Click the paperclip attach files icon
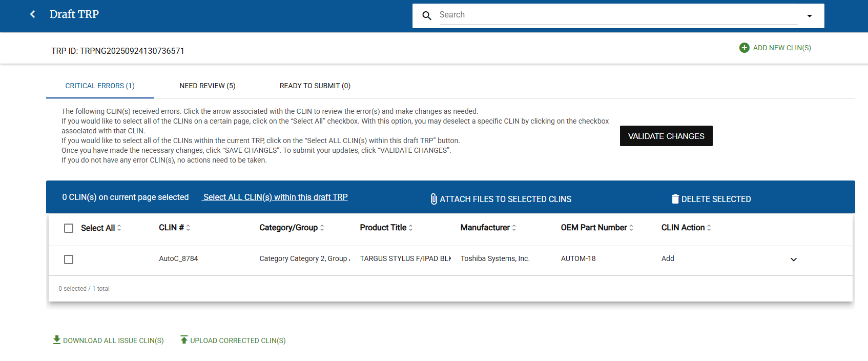The height and width of the screenshot is (361, 868). tap(433, 199)
